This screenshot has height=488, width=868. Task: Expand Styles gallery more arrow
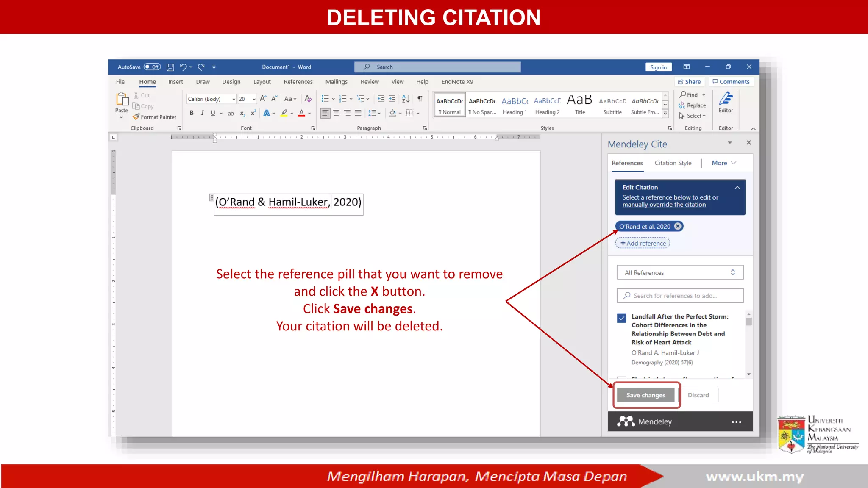tap(665, 114)
